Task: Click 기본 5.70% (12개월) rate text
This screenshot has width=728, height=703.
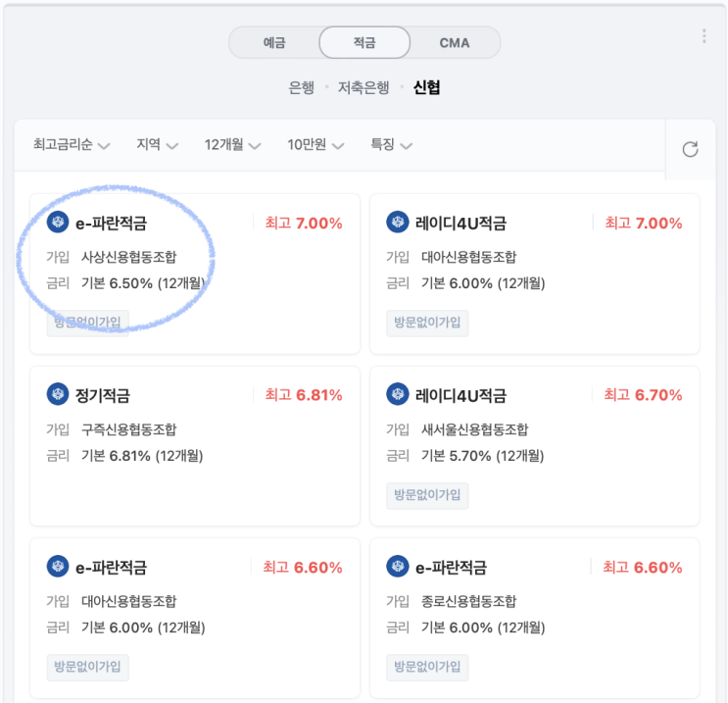Action: pos(482,456)
